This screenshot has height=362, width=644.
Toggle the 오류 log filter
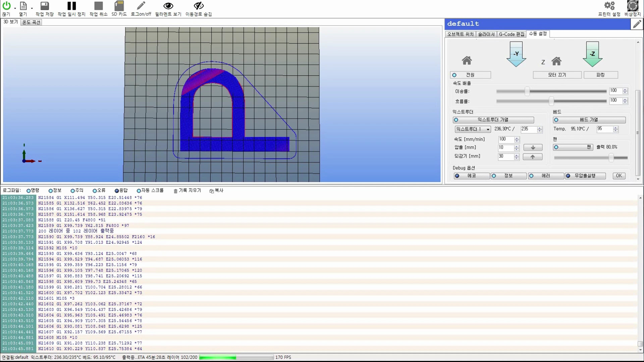[x=99, y=190]
